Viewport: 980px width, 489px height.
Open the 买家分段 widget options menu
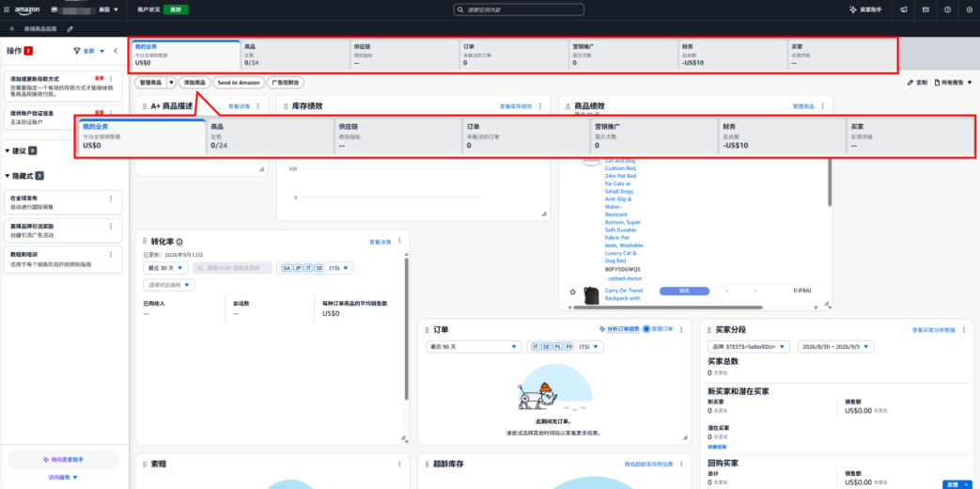click(x=964, y=329)
